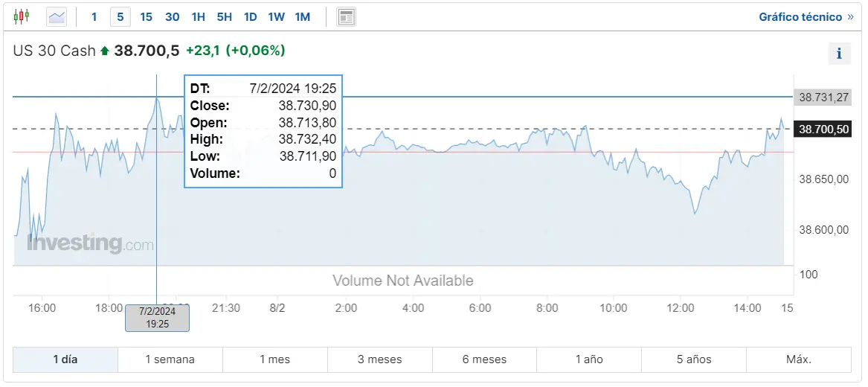Screen dimensions: 868x387
Task: Switch to 1 semana range
Action: tap(170, 359)
